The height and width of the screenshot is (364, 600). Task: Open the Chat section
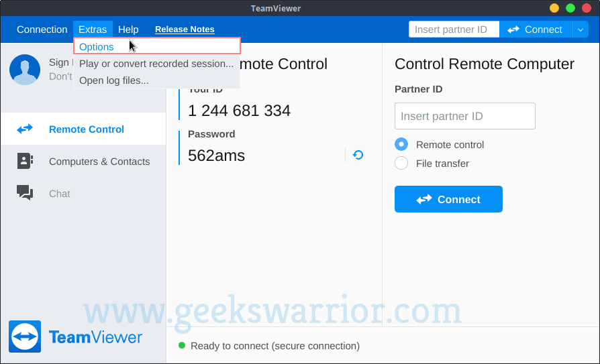tap(83, 193)
